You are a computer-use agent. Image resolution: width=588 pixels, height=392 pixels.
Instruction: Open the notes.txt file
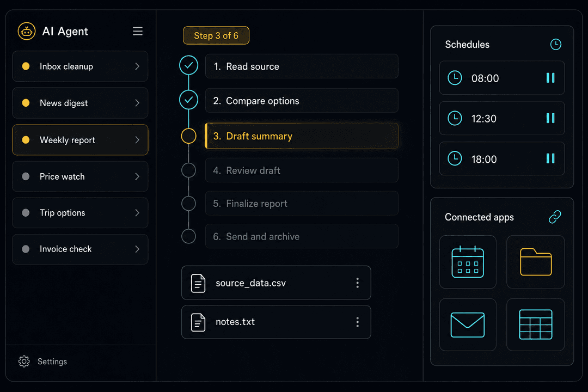point(276,322)
